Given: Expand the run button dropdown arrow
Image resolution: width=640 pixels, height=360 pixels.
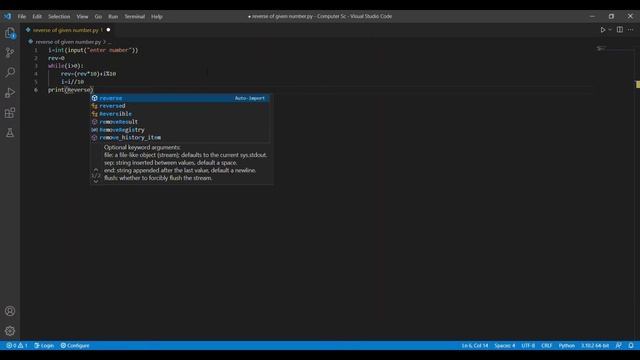Looking at the screenshot, I should pyautogui.click(x=610, y=30).
